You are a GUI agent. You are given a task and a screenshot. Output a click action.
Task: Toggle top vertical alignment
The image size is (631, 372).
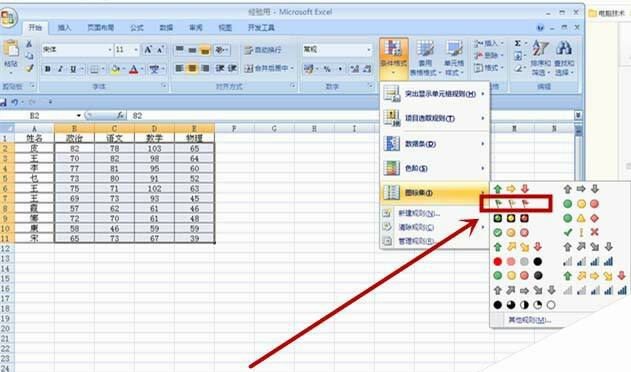click(x=179, y=50)
